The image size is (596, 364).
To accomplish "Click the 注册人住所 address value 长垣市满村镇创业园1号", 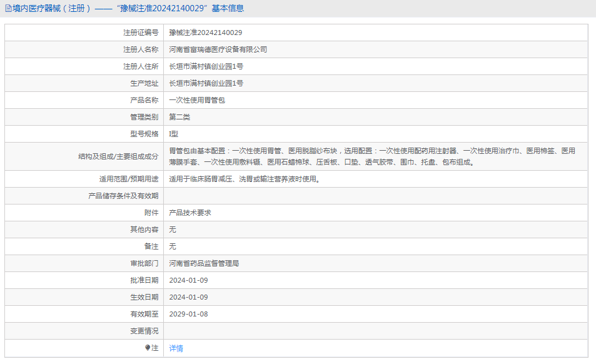I will tap(206, 66).
